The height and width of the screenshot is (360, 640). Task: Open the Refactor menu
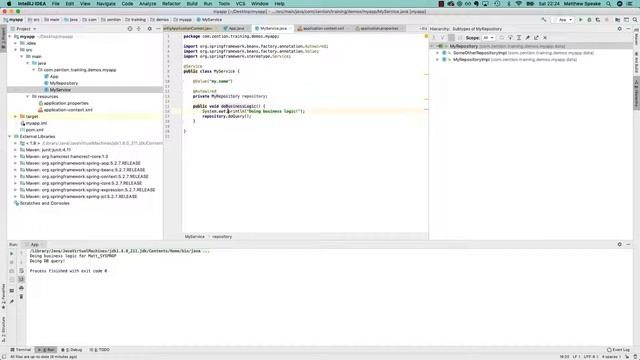[x=171, y=4]
